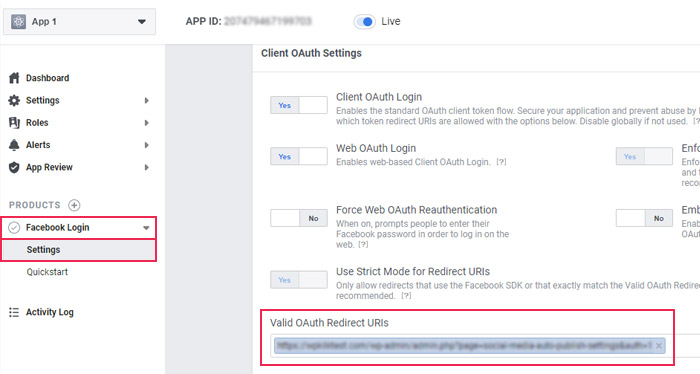Click the App Review shield icon
Image resolution: width=700 pixels, height=374 pixels.
[14, 167]
